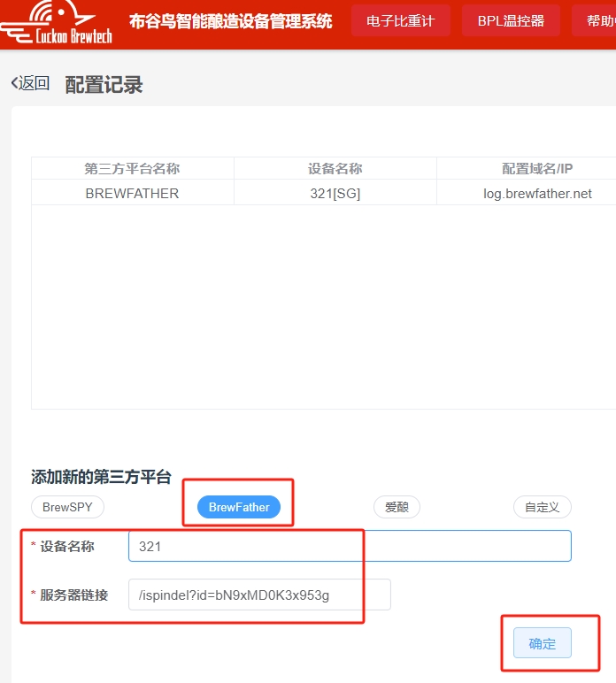
Task: Choose the 自定义 custom platform option
Action: pos(542,507)
